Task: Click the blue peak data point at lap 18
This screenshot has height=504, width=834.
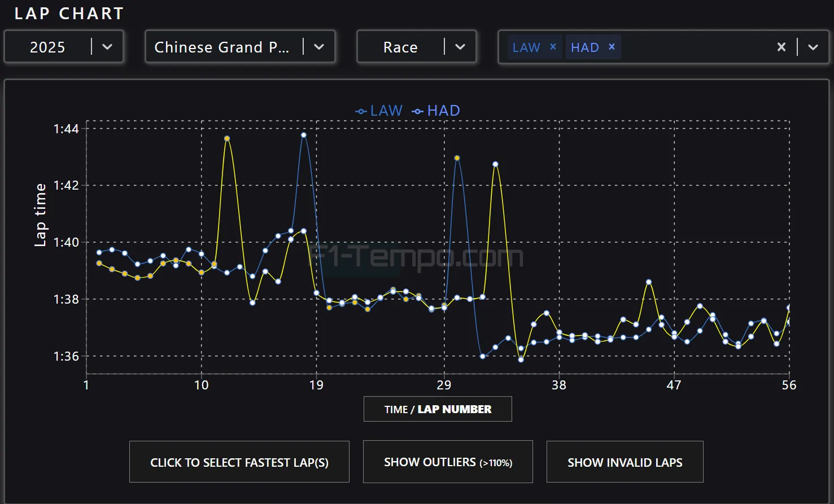Action: pos(304,135)
